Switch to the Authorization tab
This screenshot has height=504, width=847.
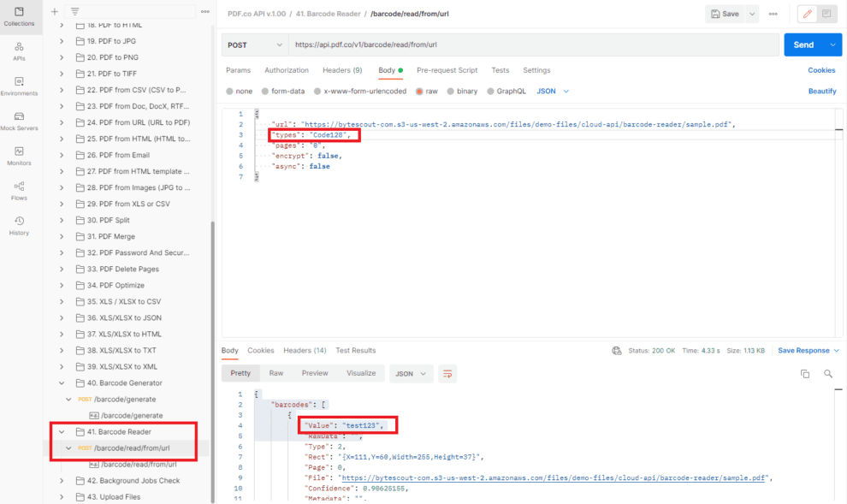click(x=287, y=70)
